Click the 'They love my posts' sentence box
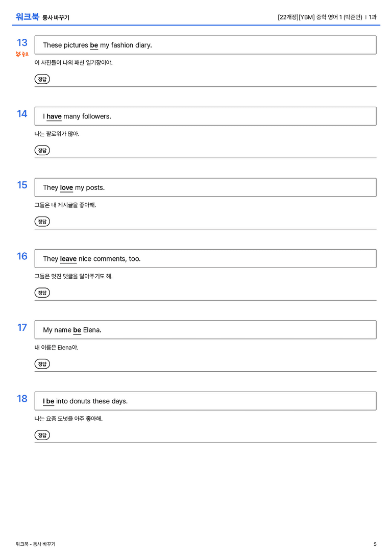The image size is (392, 555). pyautogui.click(x=205, y=187)
